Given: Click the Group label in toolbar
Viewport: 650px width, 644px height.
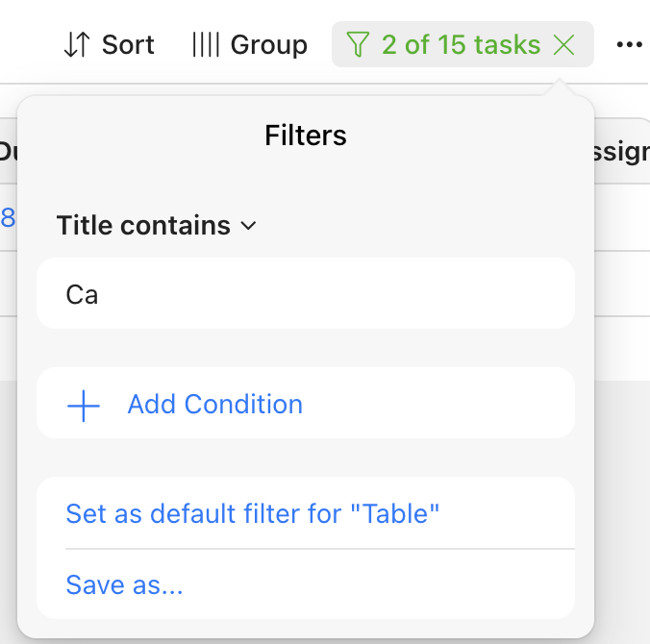Looking at the screenshot, I should [268, 45].
